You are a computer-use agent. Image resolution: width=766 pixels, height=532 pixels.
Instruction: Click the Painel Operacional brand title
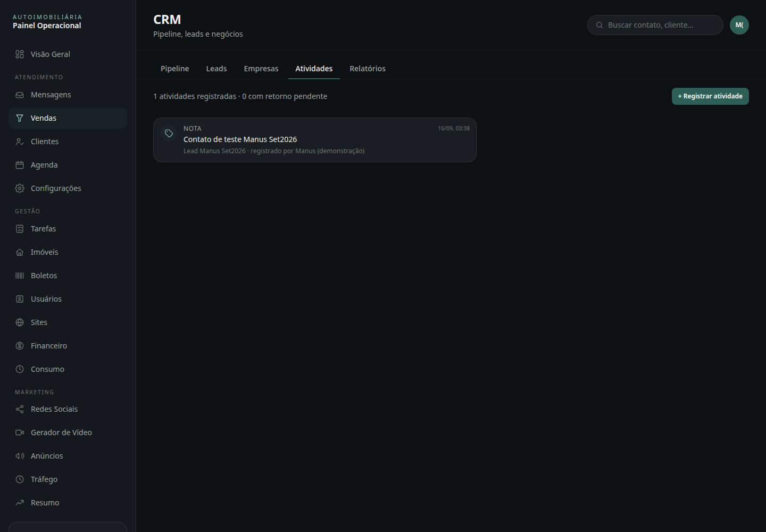point(47,26)
